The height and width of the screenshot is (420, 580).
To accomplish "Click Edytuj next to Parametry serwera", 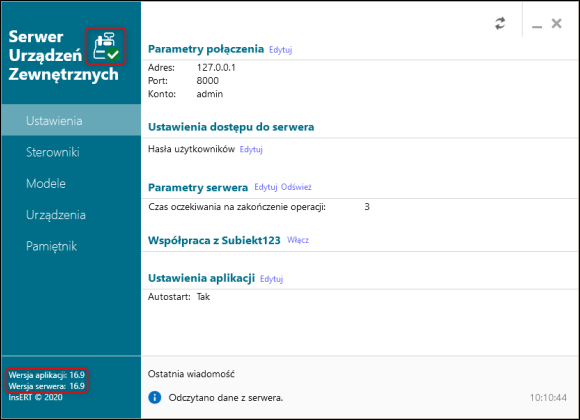I will coord(266,187).
